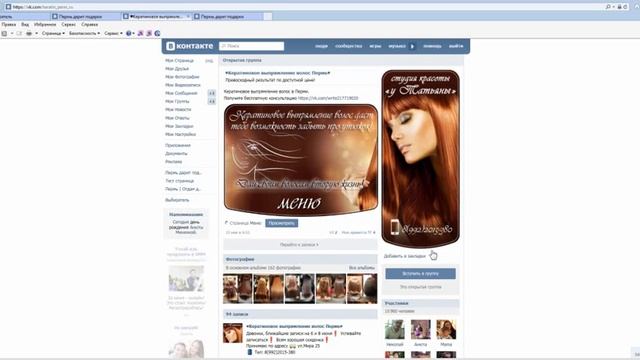Viewport: 640px width, 360px height.
Task: Open 'Мои Друзья' in sidebar
Action: (177, 69)
